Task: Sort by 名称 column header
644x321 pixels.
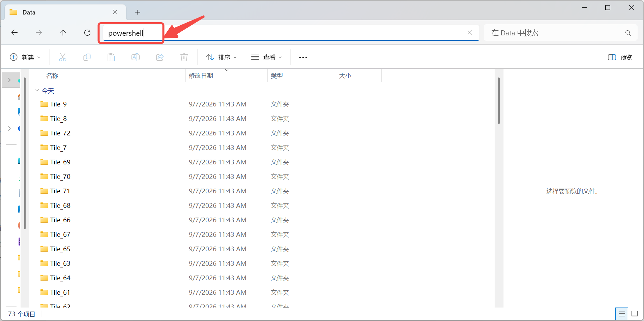Action: (x=52, y=76)
